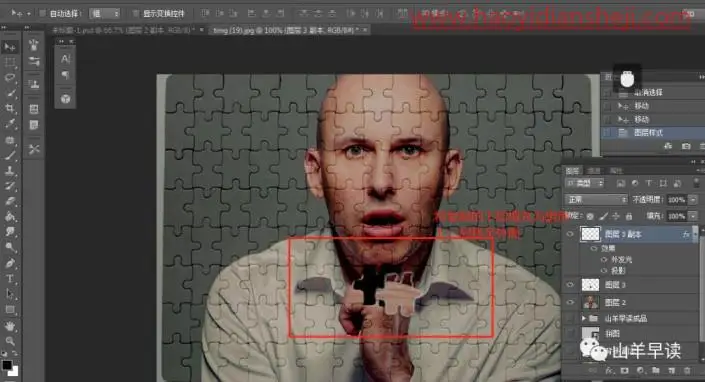This screenshot has width=705, height=382.
Task: Open the 不透明度 opacity dropdown arrow
Action: [693, 200]
